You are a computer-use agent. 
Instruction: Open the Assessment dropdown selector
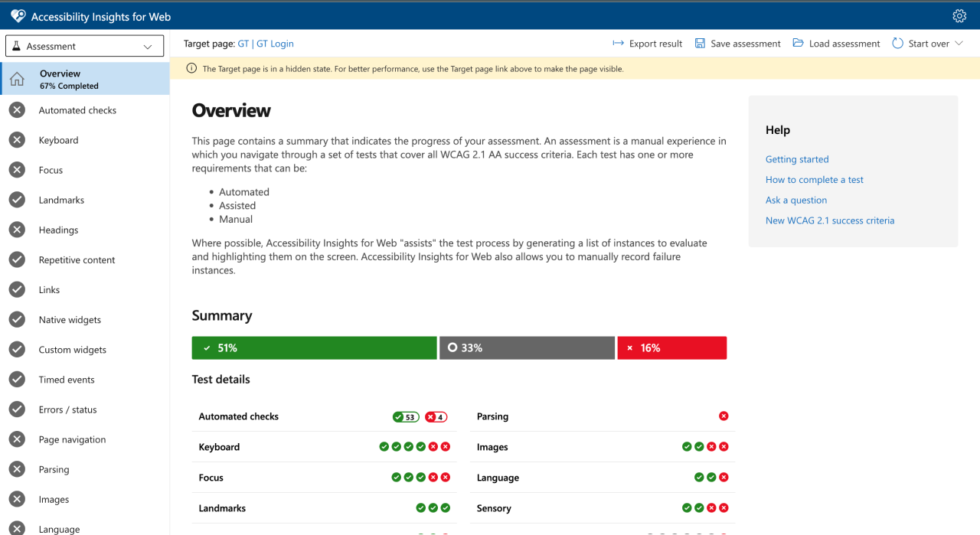84,46
